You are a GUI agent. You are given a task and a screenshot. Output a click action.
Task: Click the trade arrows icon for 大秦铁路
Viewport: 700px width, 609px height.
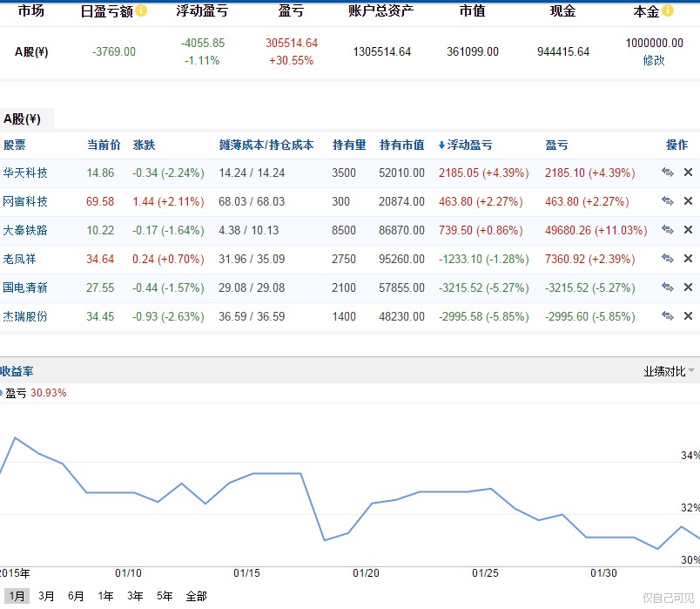pos(668,230)
